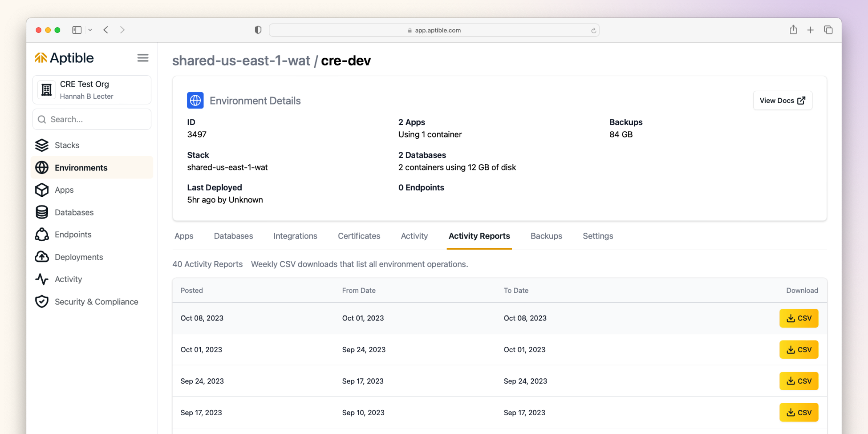Reload the page using address bar icon
The image size is (868, 434).
[x=593, y=31]
